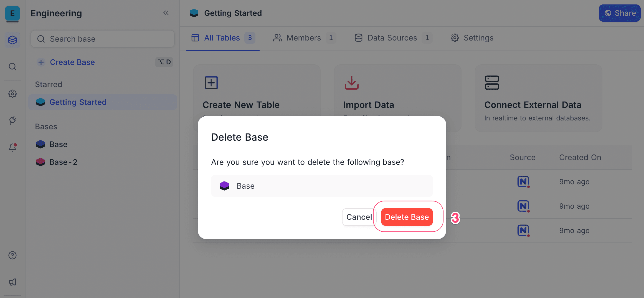The width and height of the screenshot is (644, 298).
Task: Collapse the sidebar using the double-chevron
Action: 166,12
